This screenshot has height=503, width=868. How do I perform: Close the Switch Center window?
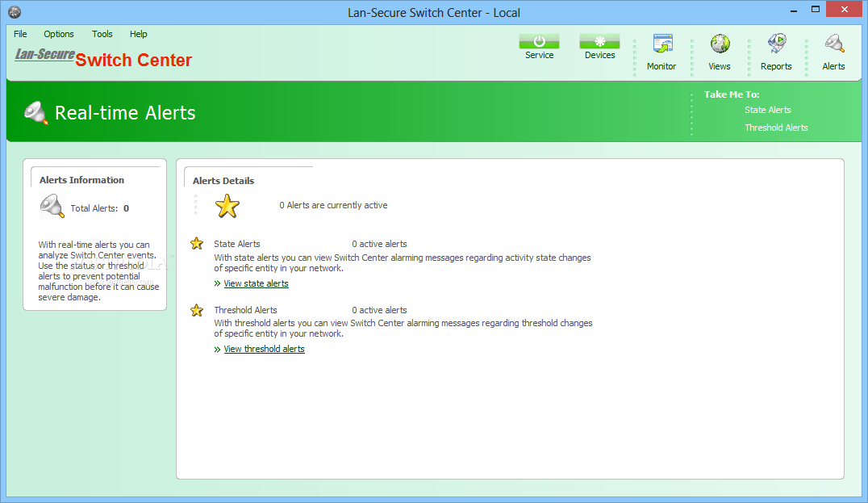point(844,9)
